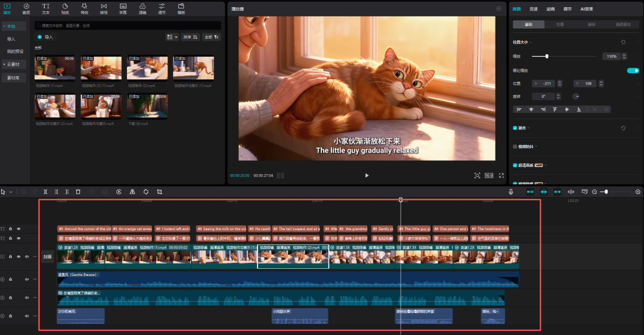
Task: Hide the main video track with its eye icon
Action: pyautogui.click(x=18, y=256)
